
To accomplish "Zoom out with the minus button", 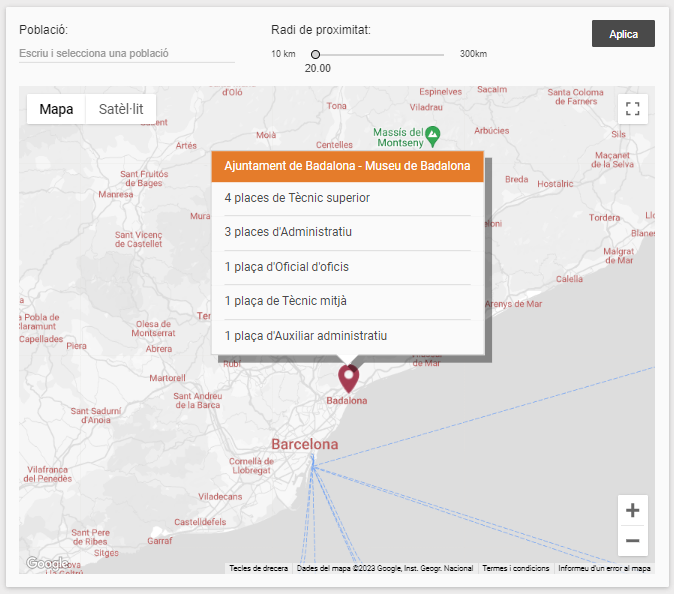I will (632, 541).
